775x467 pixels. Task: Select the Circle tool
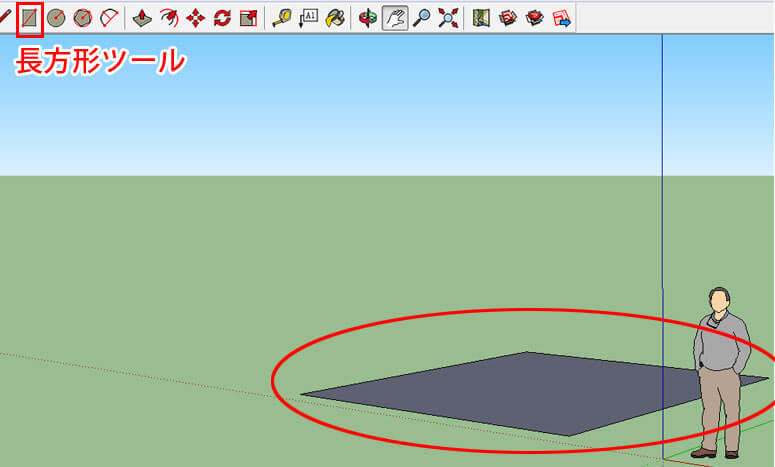click(56, 19)
